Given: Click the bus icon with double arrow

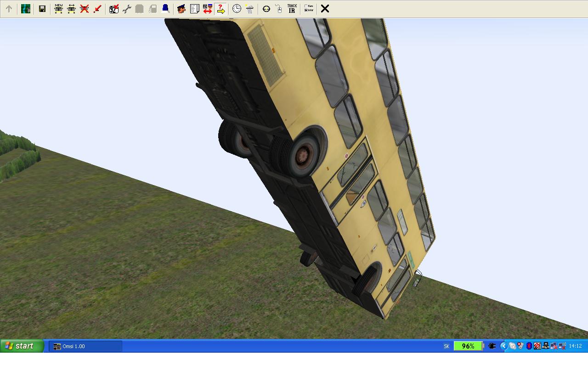Looking at the screenshot, I should tap(71, 9).
